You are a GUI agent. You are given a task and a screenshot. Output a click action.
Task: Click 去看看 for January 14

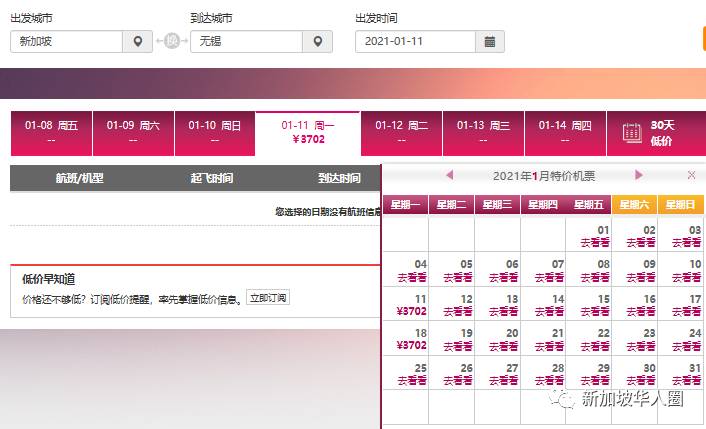point(549,312)
